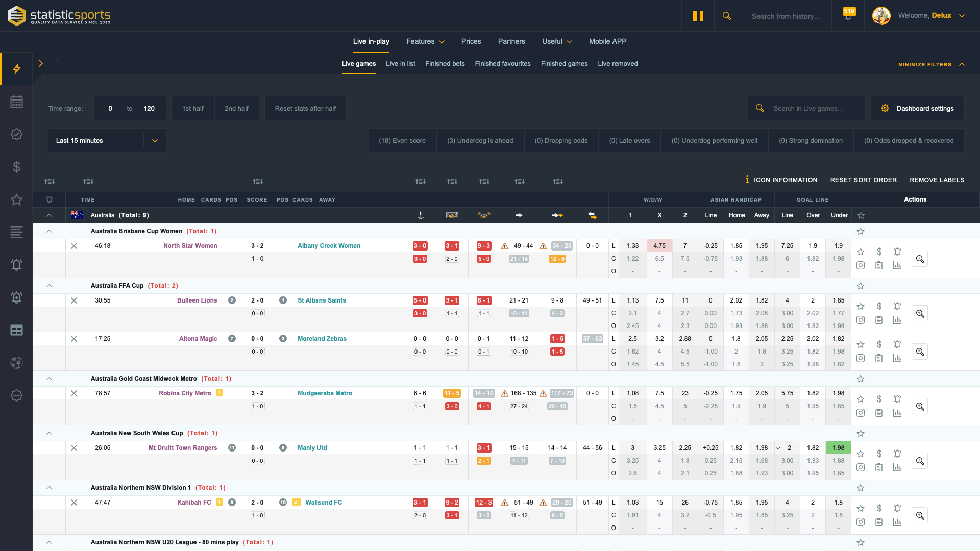980x551 pixels.
Task: Open Dashboard settings gear button
Action: (917, 108)
